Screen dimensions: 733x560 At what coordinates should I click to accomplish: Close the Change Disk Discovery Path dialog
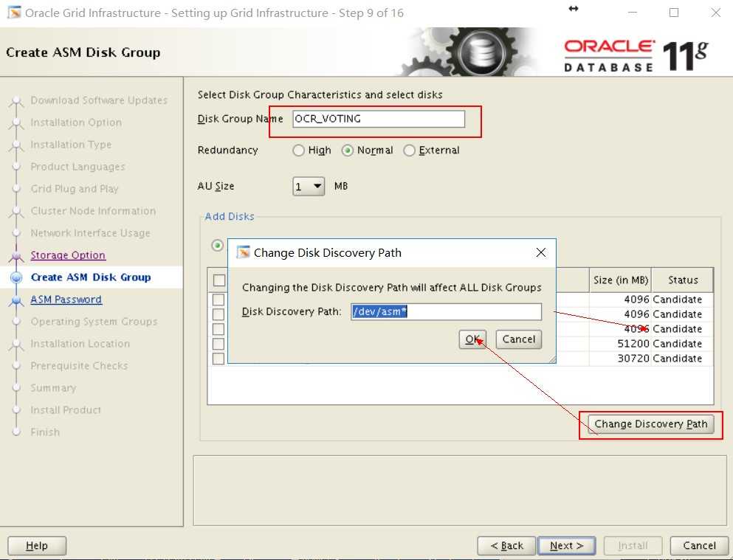tap(541, 252)
